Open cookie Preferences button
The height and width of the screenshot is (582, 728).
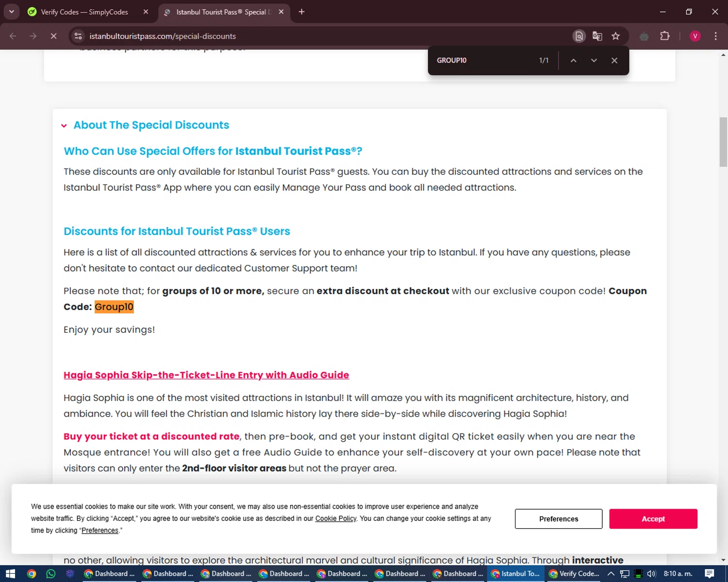[559, 519]
